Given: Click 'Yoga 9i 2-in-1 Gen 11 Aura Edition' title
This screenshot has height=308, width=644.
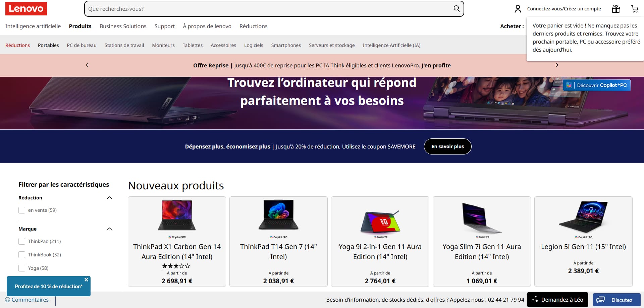Looking at the screenshot, I should tap(380, 252).
